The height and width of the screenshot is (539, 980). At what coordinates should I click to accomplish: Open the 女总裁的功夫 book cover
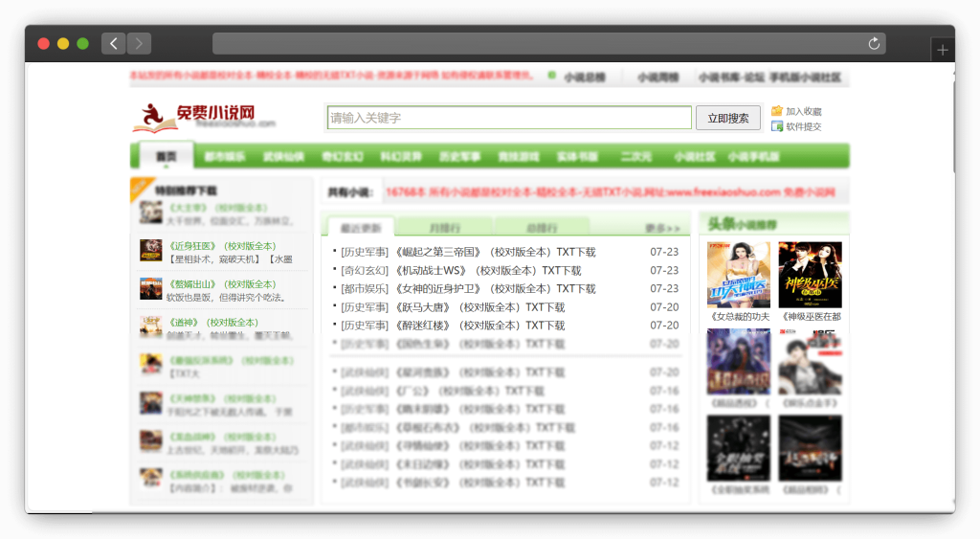click(738, 275)
